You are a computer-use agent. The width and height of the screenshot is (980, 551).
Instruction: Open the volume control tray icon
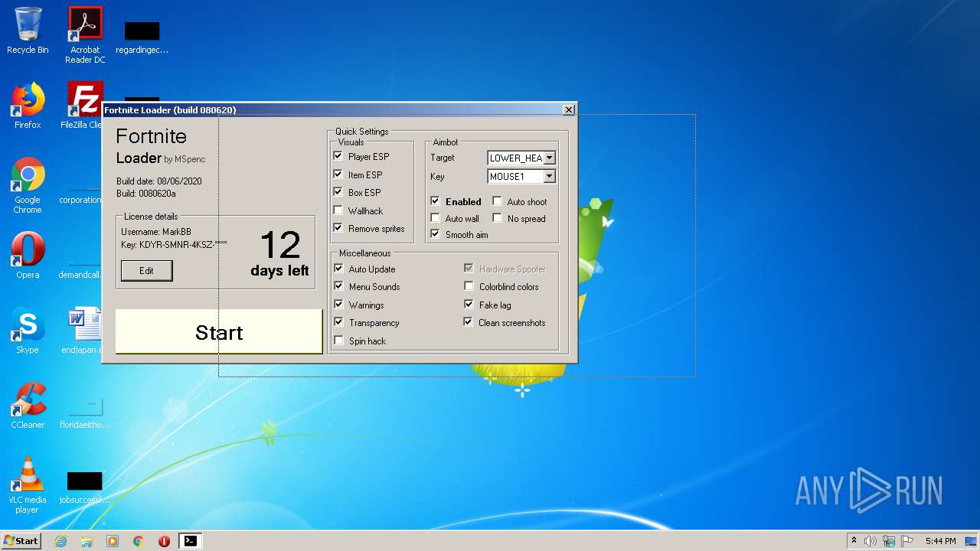click(871, 541)
